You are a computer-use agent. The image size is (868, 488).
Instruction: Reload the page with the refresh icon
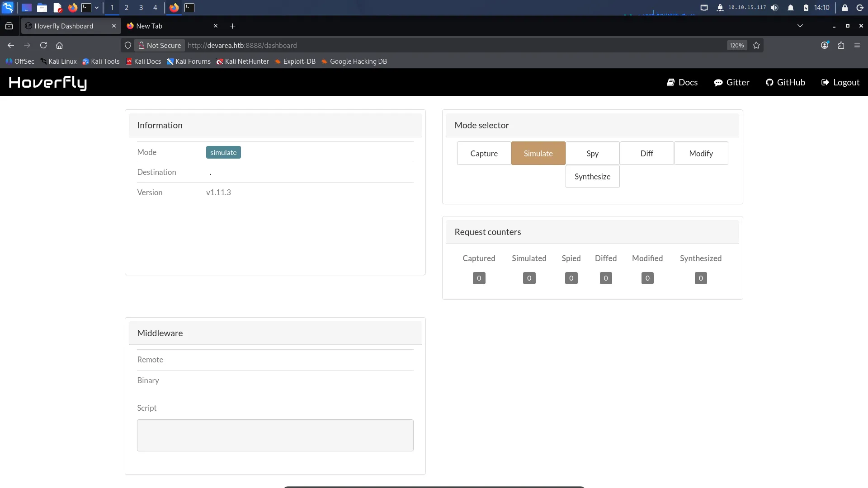[43, 45]
